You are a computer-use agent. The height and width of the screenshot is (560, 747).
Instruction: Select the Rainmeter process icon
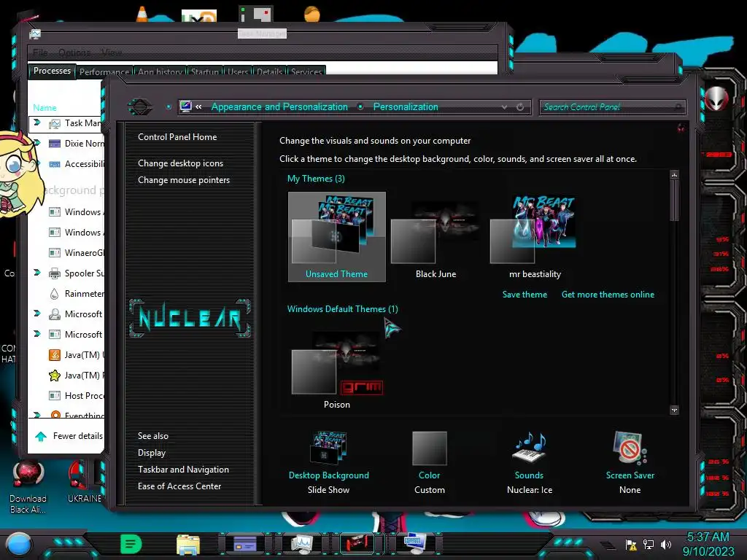pyautogui.click(x=55, y=293)
